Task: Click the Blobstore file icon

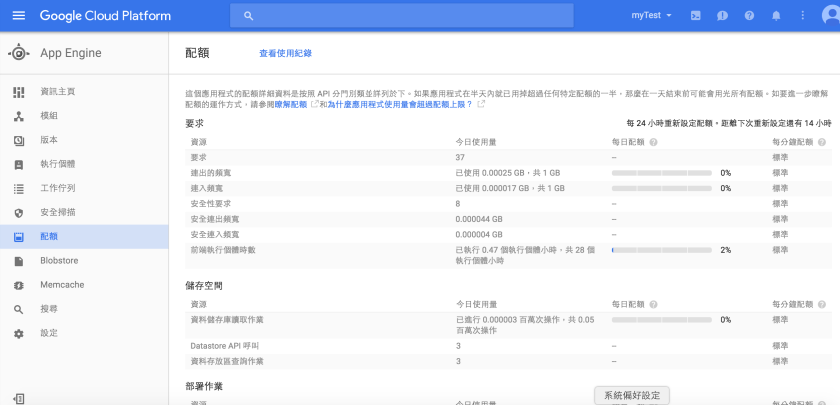Action: [19, 261]
